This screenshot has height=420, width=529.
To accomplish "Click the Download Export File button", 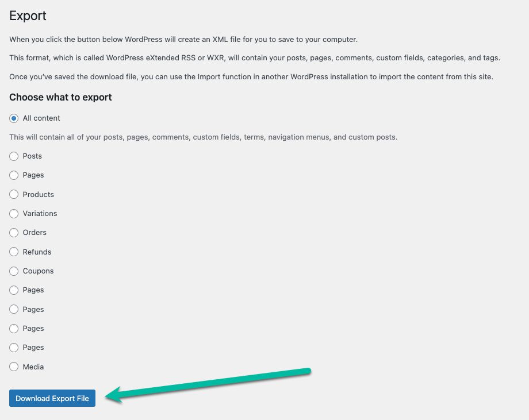I will pos(52,398).
